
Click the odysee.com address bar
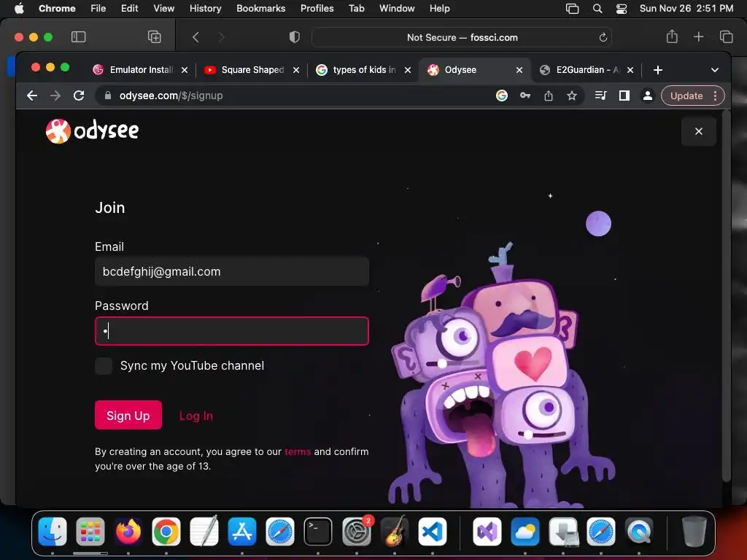coord(295,96)
